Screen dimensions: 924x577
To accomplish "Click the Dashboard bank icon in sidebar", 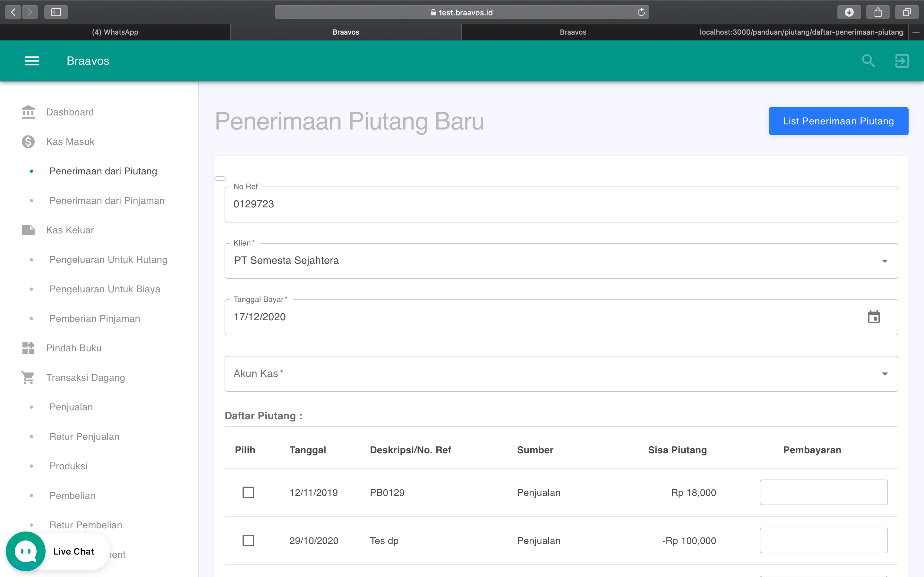I will tap(28, 112).
